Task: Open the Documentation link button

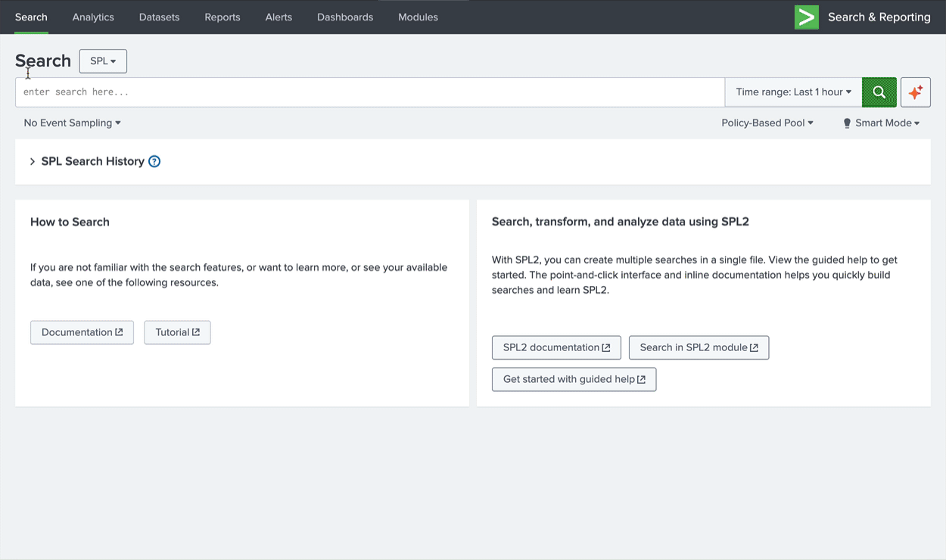Action: pos(82,332)
